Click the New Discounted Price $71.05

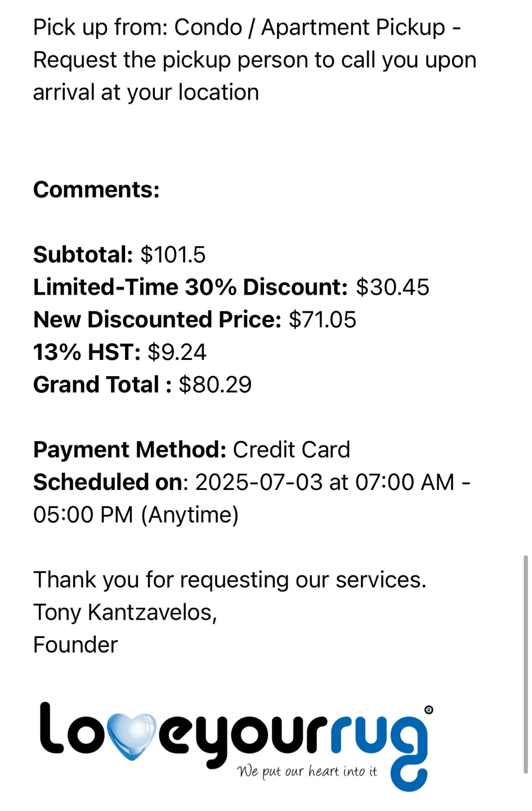click(x=323, y=320)
